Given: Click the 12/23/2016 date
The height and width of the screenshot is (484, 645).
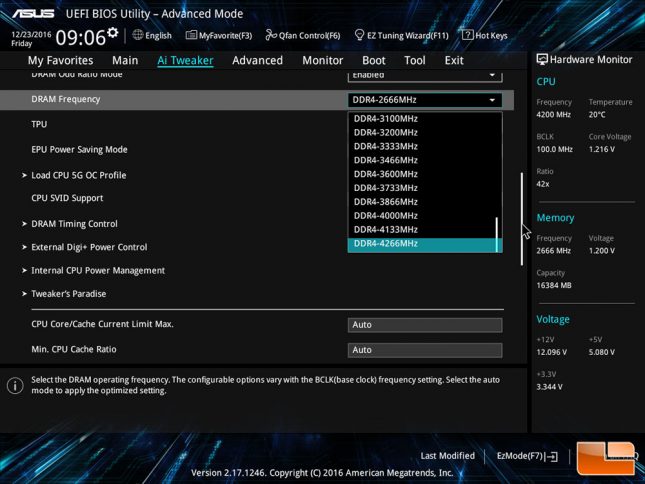Looking at the screenshot, I should [x=31, y=35].
